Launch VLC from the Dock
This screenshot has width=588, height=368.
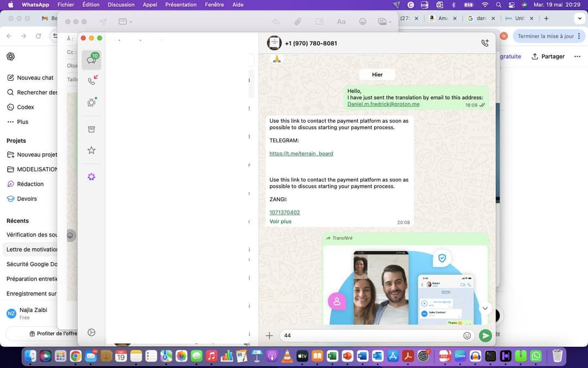(287, 355)
